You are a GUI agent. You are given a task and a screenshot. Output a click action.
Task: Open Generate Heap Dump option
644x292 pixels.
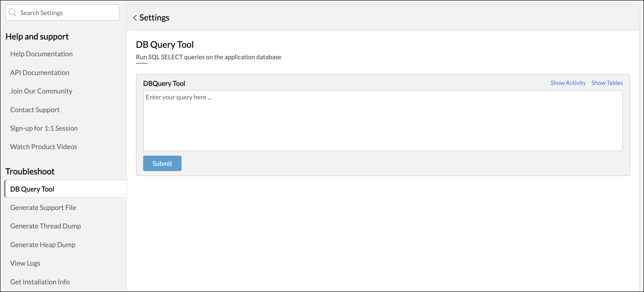(x=43, y=245)
